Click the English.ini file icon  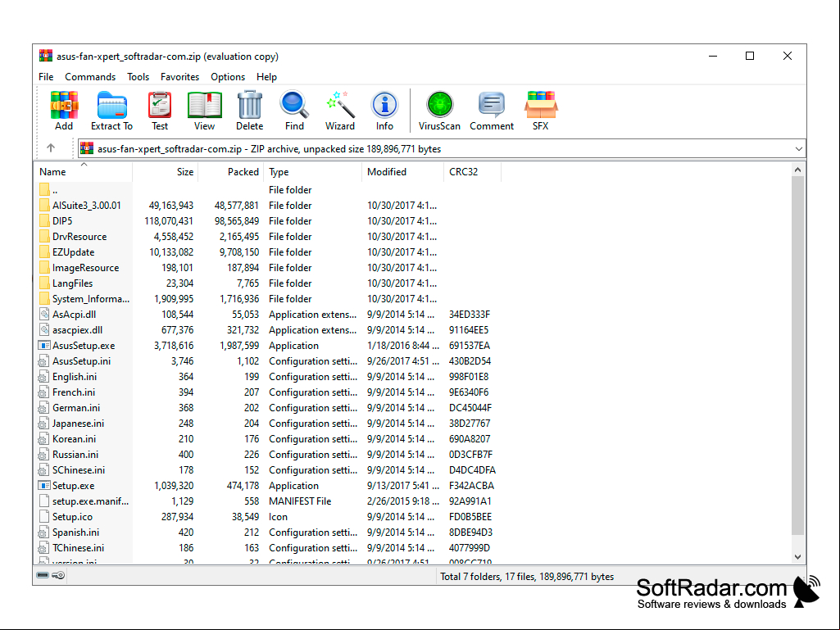[44, 377]
